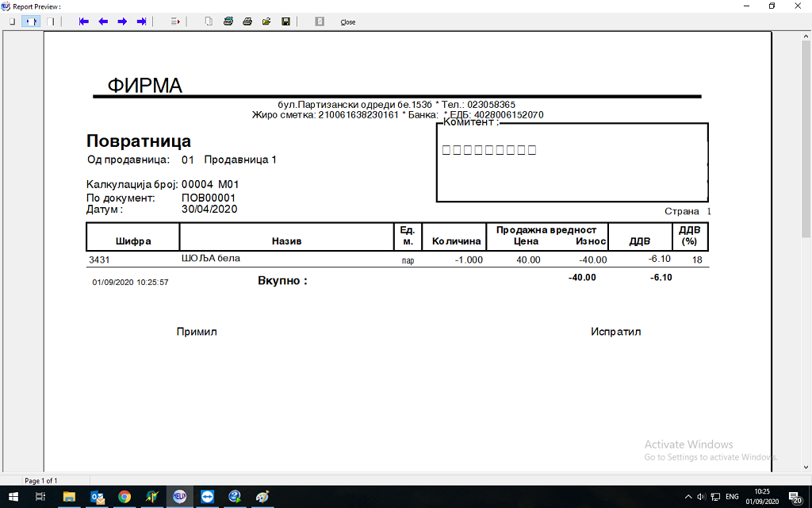Click timestamp 01/09/2020 10:25:57
This screenshot has height=508, width=812.
coord(131,283)
